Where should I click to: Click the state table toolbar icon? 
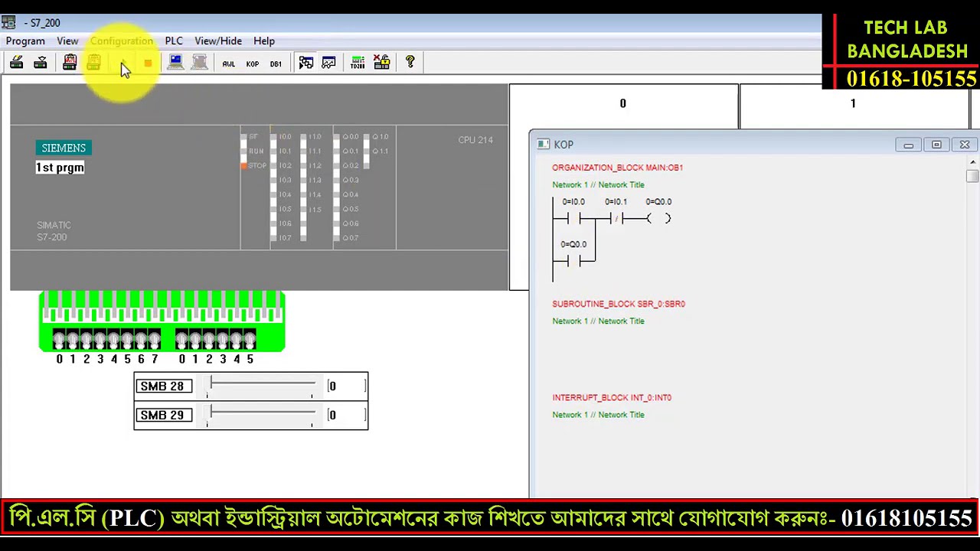[305, 63]
